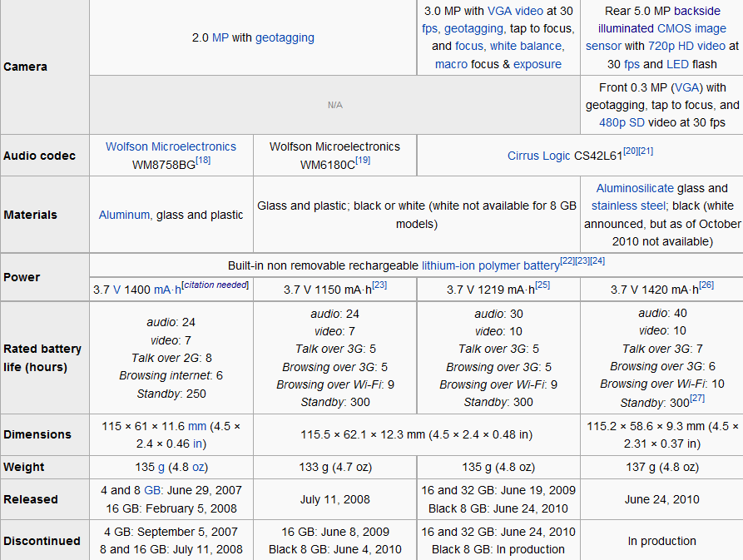Screen dimensions: 743x560
Task: Click the In production cell
Action: click(662, 541)
